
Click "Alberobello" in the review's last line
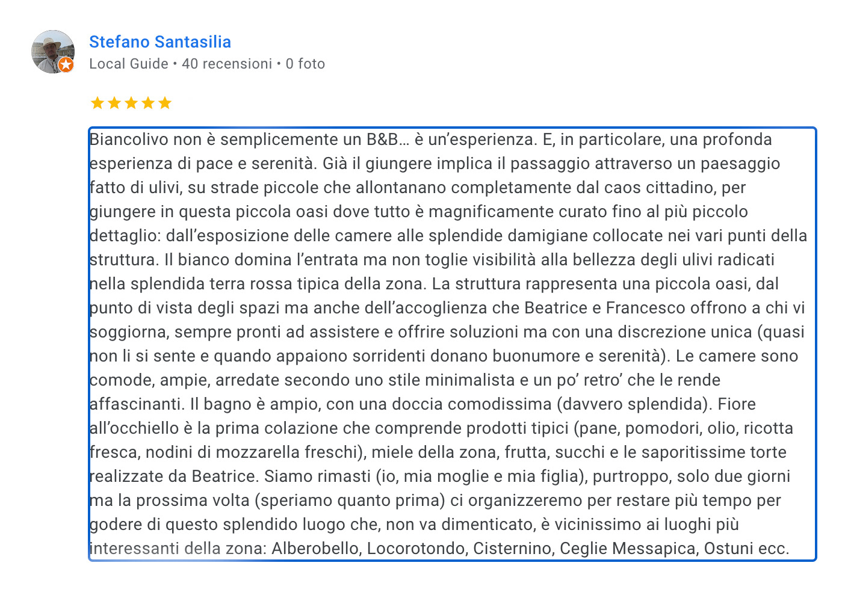click(316, 549)
